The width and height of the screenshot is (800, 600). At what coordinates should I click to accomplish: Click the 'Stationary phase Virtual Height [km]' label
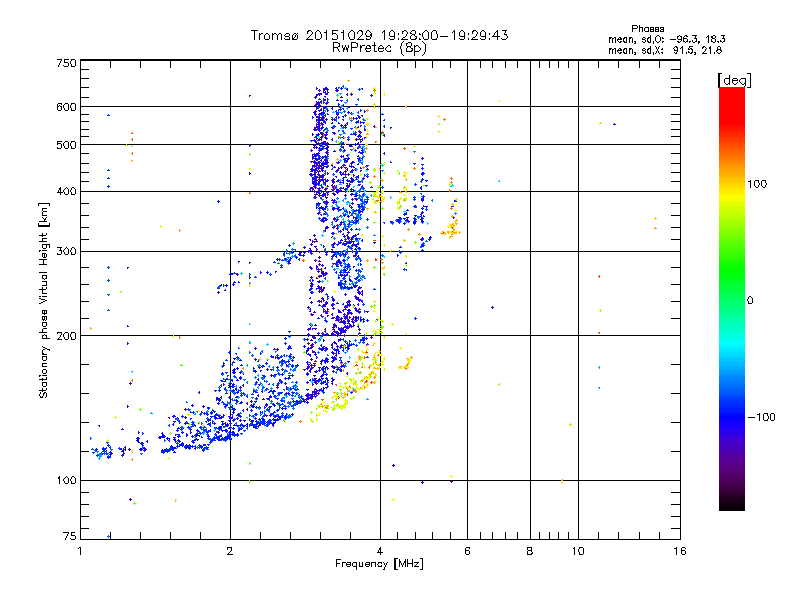pos(44,301)
